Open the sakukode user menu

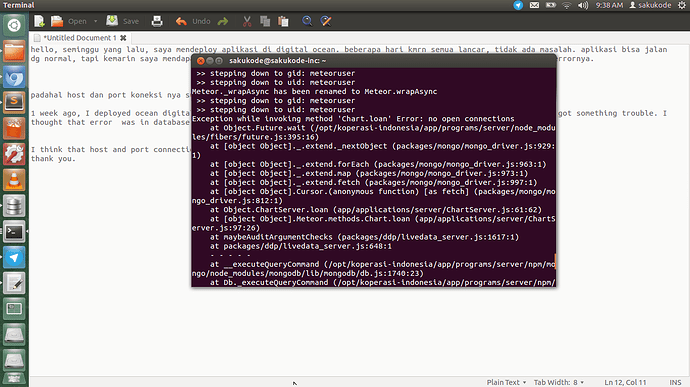point(650,5)
